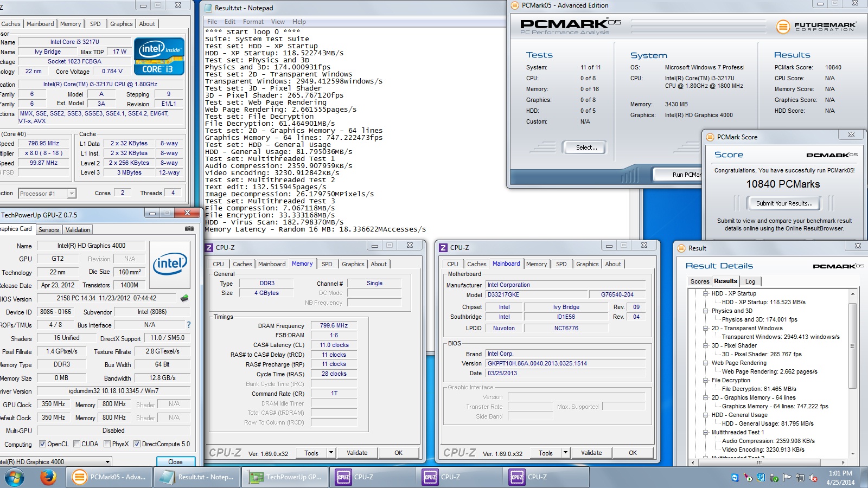Select the Video Encoding: 3230.913 KB/s row
The height and width of the screenshot is (488, 868).
(763, 450)
